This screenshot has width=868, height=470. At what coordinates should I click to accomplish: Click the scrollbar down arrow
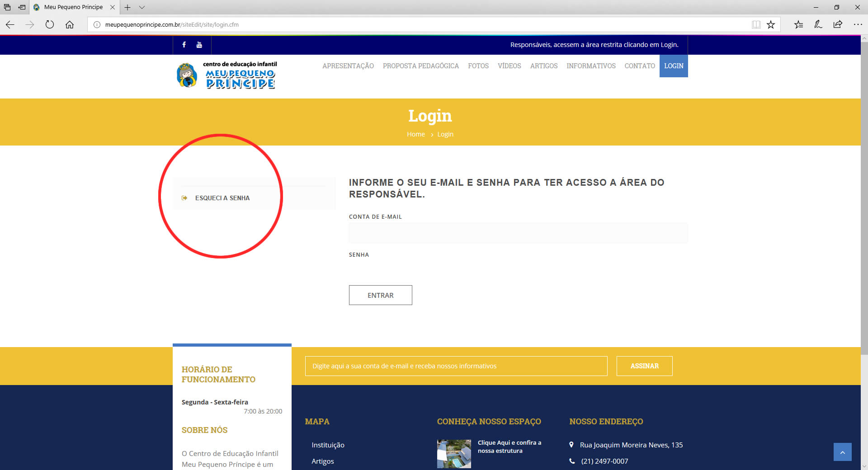pyautogui.click(x=864, y=466)
